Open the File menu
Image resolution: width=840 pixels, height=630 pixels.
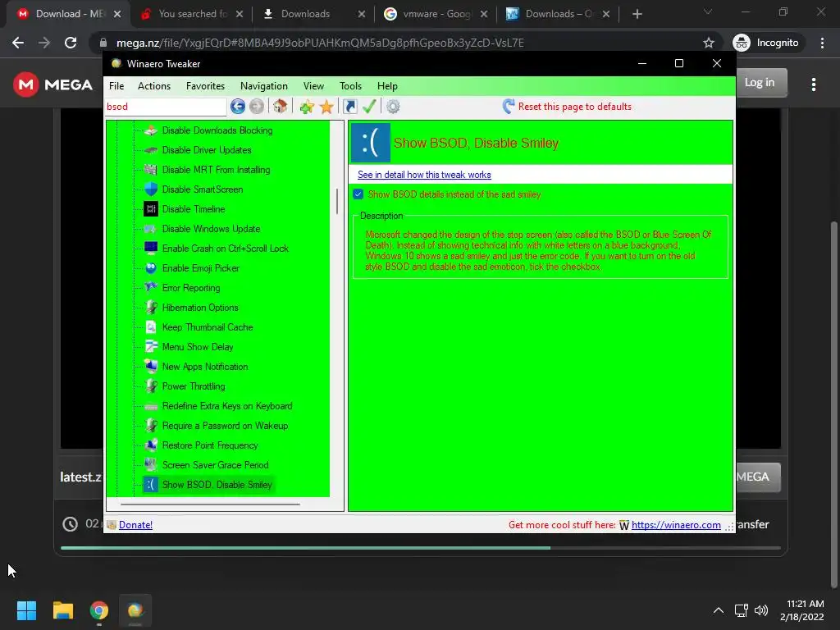(x=116, y=85)
